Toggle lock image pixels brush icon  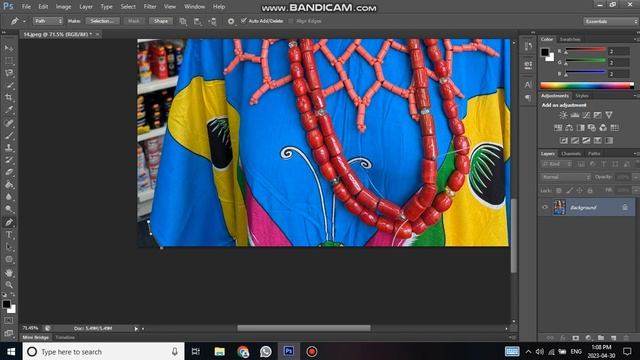click(569, 190)
